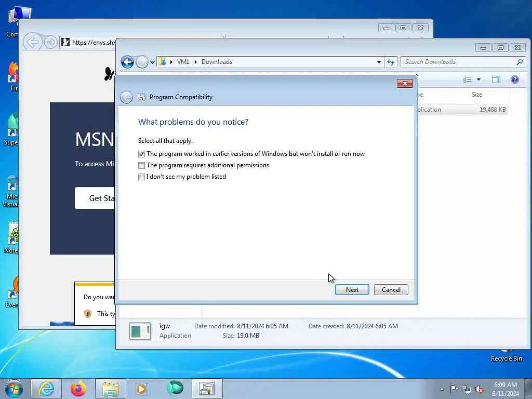Screen dimensions: 532x399
Task: Click back button in the browser window
Action: (33, 42)
